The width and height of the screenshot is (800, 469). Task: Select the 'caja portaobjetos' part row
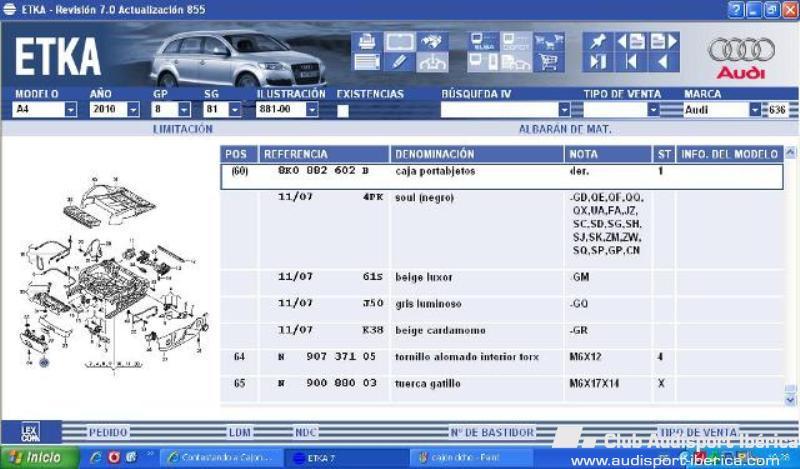point(502,177)
